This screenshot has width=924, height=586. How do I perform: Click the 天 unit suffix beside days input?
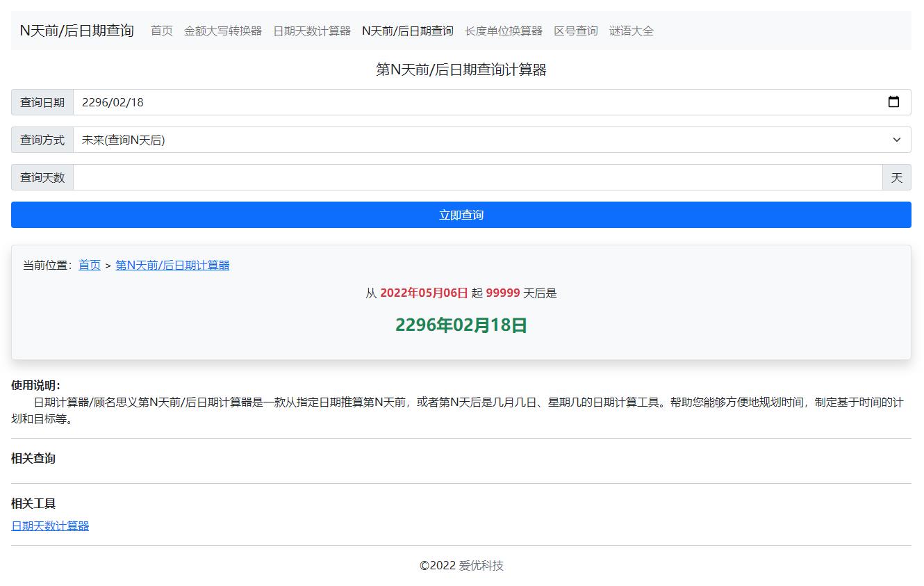tap(896, 177)
